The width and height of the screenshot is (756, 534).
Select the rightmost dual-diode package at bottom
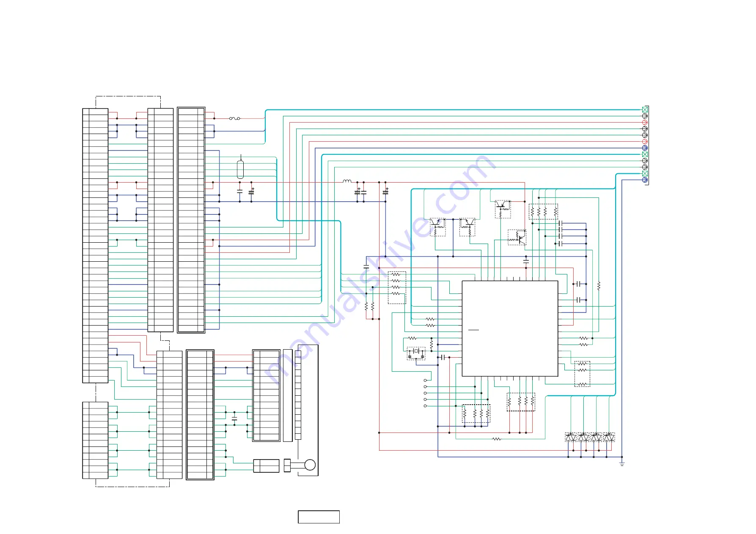pyautogui.click(x=609, y=437)
